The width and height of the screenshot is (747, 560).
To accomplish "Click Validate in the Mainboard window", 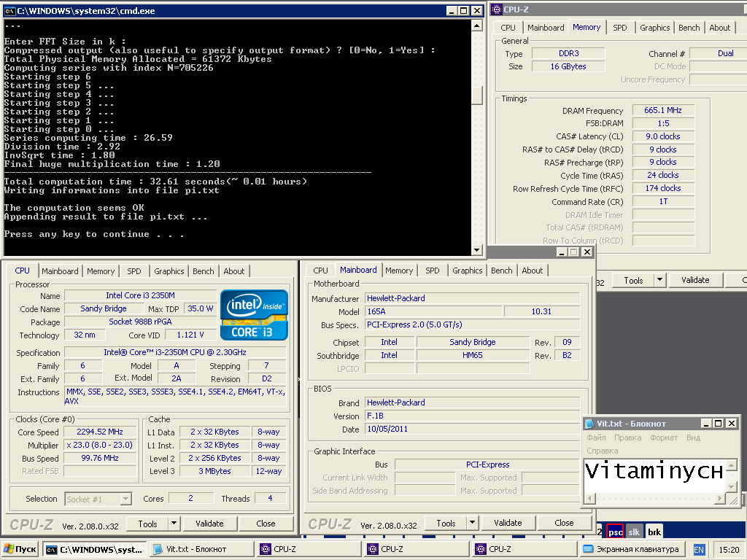I will pyautogui.click(x=508, y=523).
